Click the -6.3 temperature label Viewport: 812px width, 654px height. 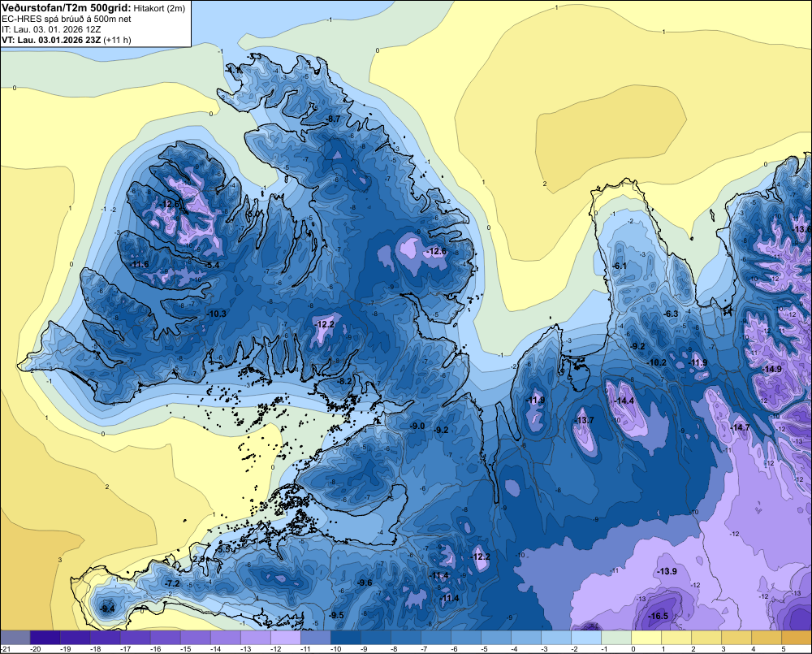coord(672,314)
